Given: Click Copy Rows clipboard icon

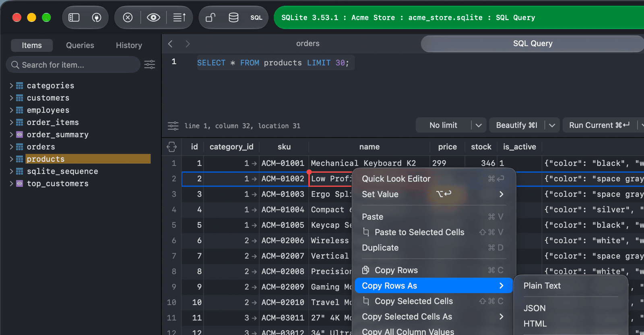Looking at the screenshot, I should [365, 270].
